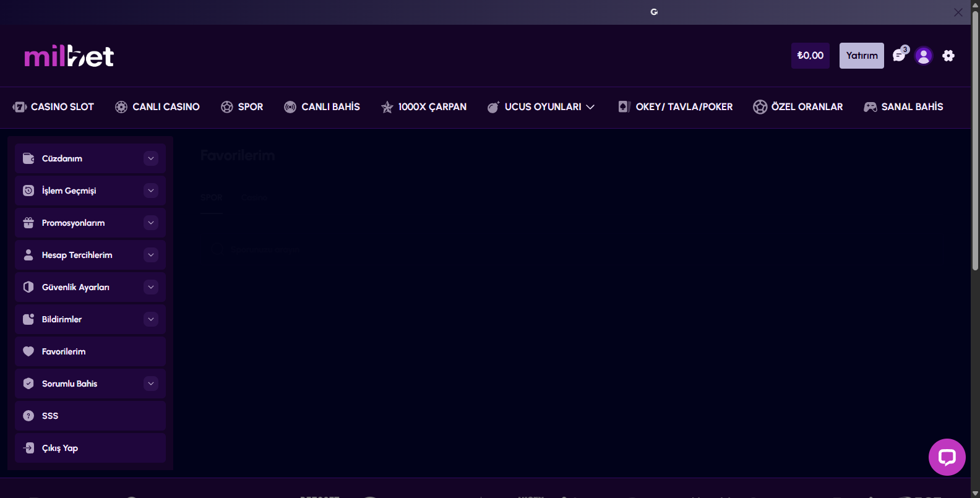This screenshot has width=980, height=498.
Task: Open the live support chat bubble
Action: (947, 457)
